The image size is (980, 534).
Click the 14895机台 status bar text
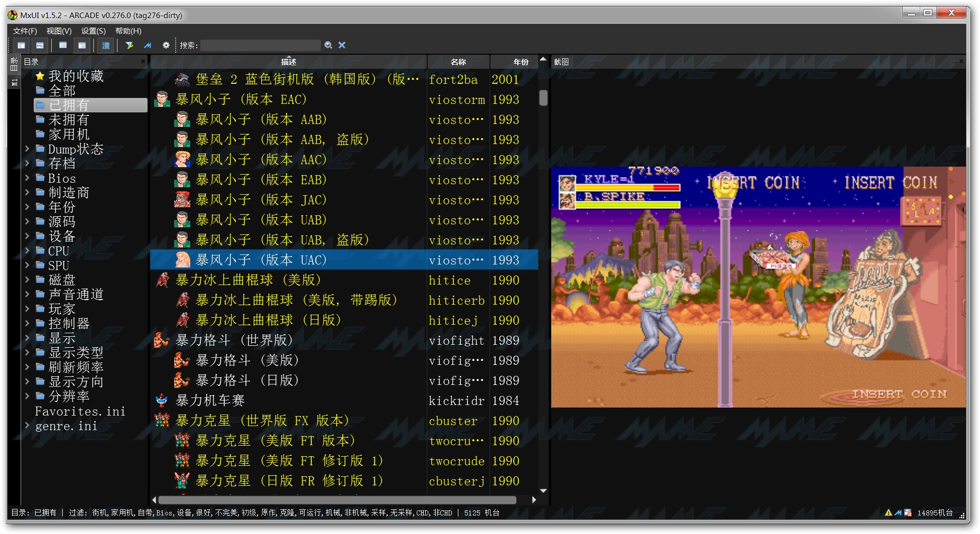click(935, 512)
